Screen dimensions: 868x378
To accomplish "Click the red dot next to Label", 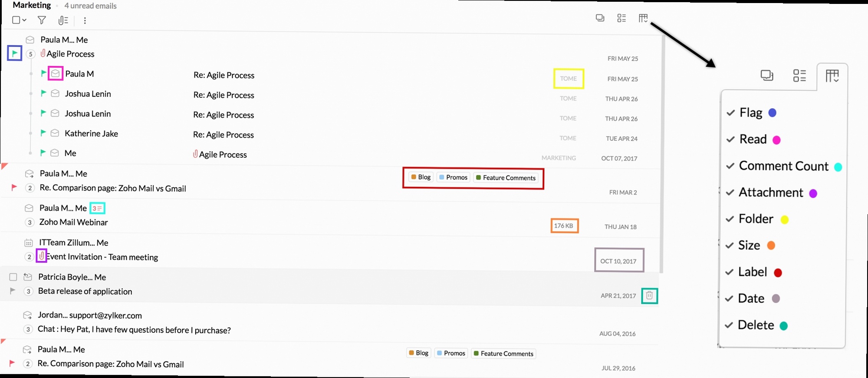I will [778, 273].
